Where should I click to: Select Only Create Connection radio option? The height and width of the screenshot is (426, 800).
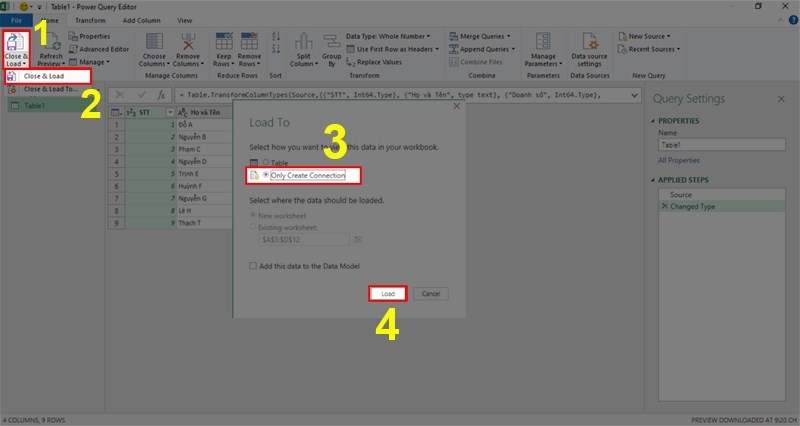266,175
